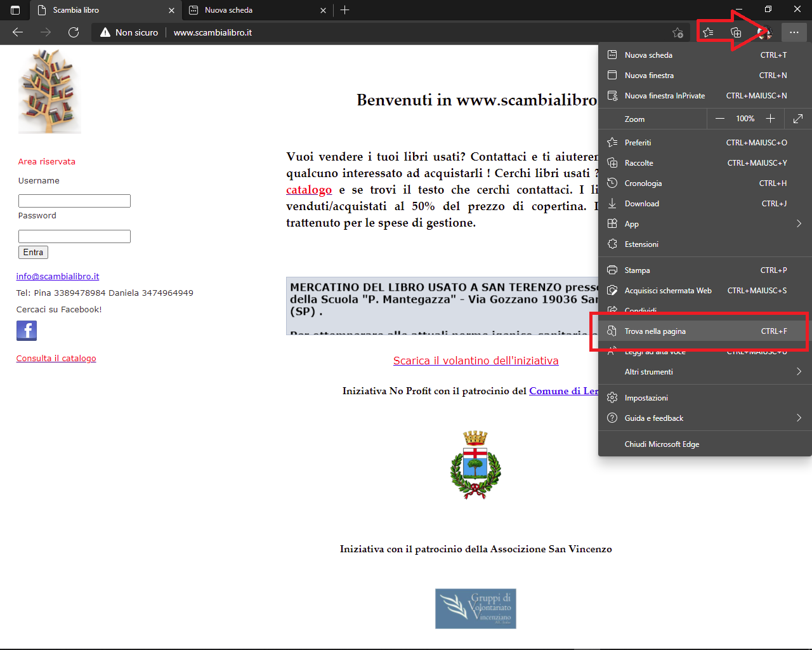Select Nuova finestra menu entry
812x650 pixels.
705,76
